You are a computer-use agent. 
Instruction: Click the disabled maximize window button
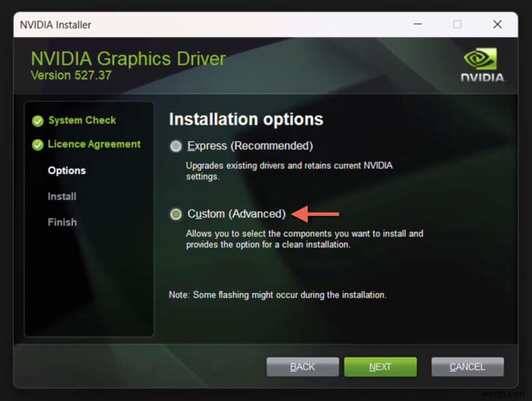[x=457, y=24]
